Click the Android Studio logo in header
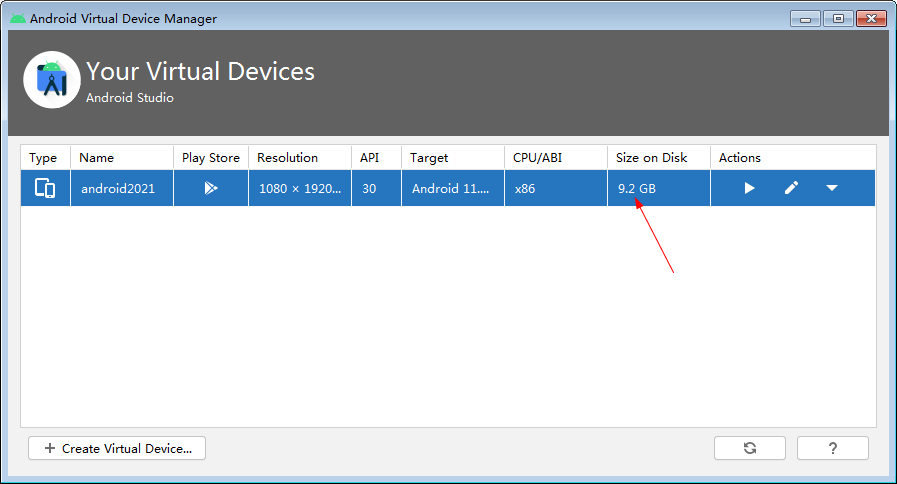 (x=51, y=80)
